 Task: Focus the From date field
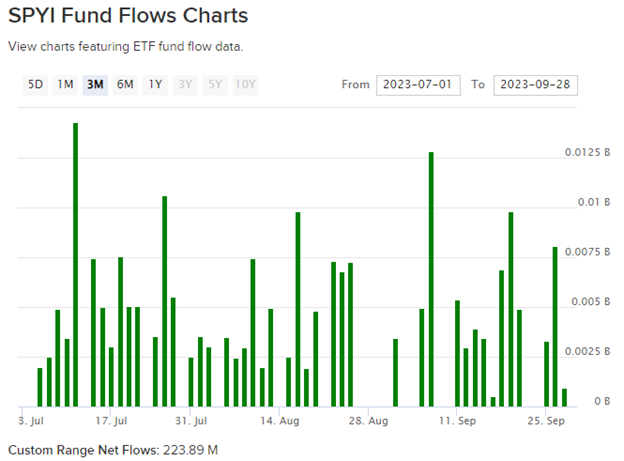(418, 85)
